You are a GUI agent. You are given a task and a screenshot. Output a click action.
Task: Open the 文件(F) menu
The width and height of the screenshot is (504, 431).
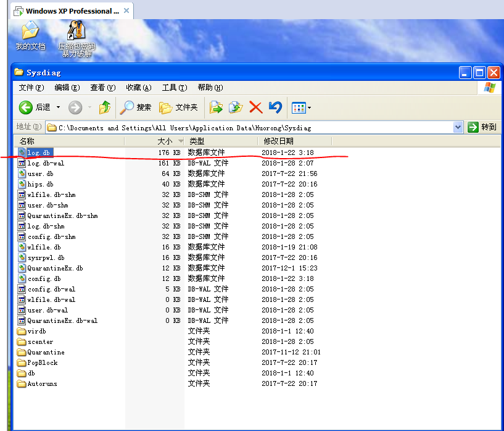31,88
